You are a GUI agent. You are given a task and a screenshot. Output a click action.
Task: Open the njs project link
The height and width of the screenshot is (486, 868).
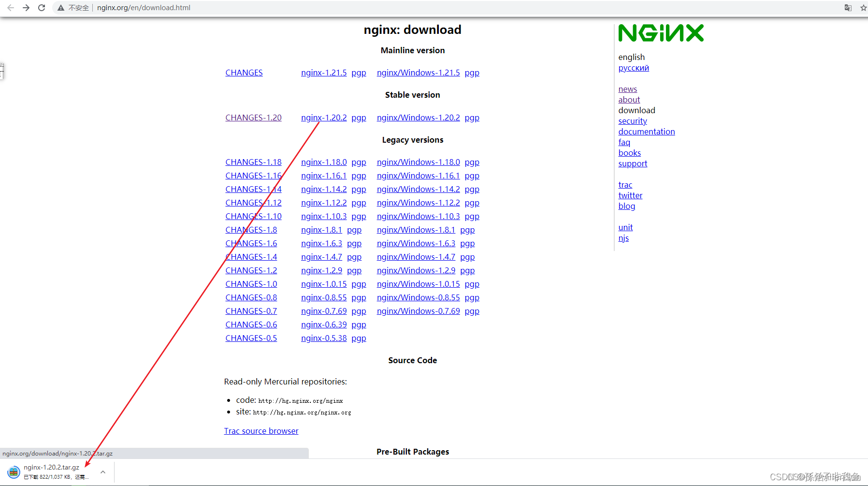[x=623, y=238]
